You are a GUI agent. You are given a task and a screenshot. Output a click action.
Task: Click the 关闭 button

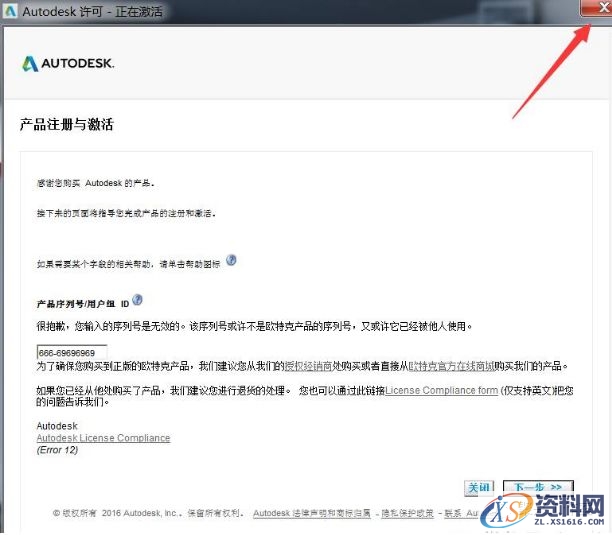click(x=479, y=487)
